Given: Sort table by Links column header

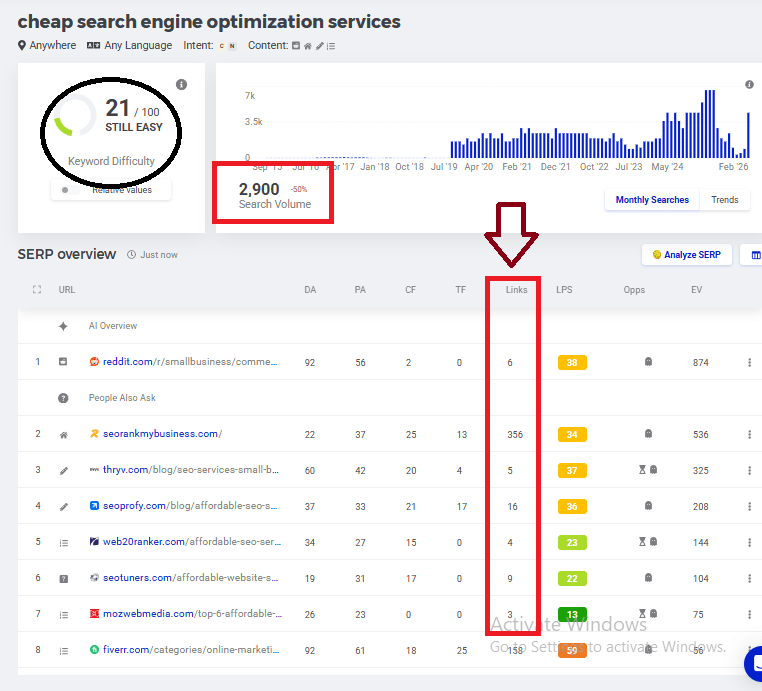Looking at the screenshot, I should coord(516,290).
